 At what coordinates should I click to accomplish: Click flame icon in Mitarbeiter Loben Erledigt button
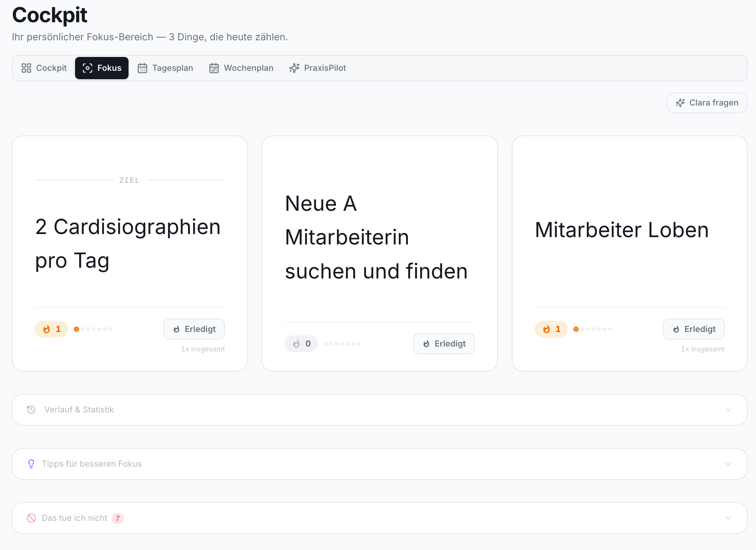click(676, 329)
